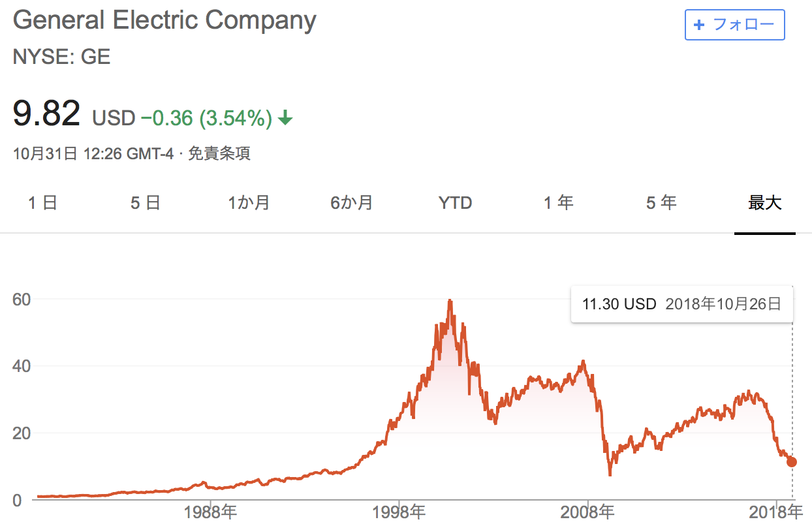
Task: Click the General Electric Company title
Action: [x=164, y=20]
